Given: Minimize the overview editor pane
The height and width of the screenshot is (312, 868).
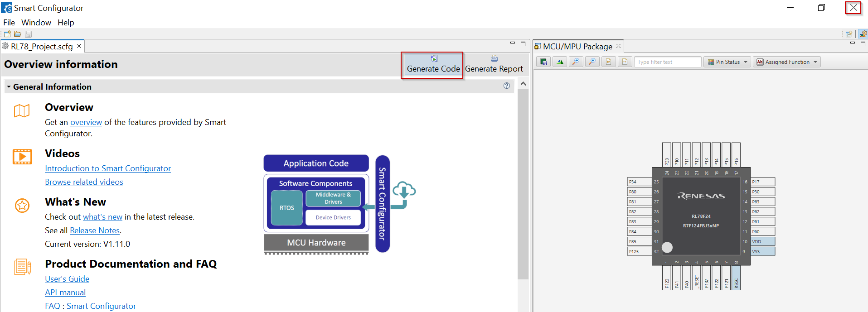Looking at the screenshot, I should [513, 43].
